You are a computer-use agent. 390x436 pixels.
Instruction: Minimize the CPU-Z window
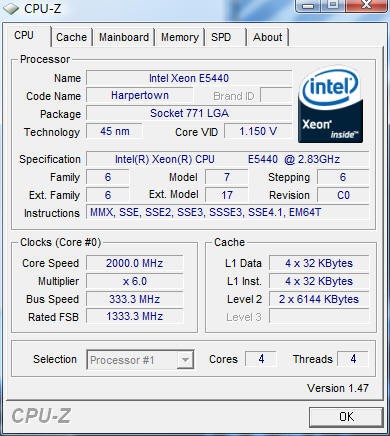tap(308, 5)
